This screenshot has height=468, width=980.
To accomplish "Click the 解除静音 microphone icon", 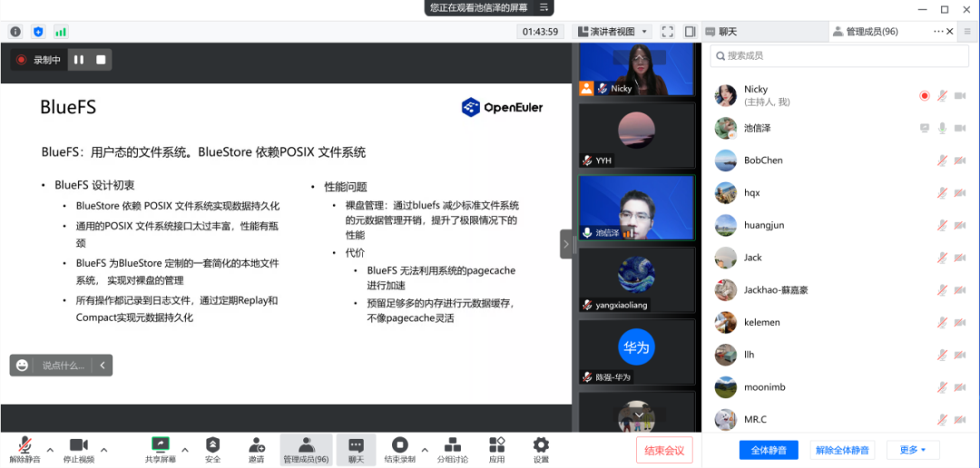I will coord(24,444).
